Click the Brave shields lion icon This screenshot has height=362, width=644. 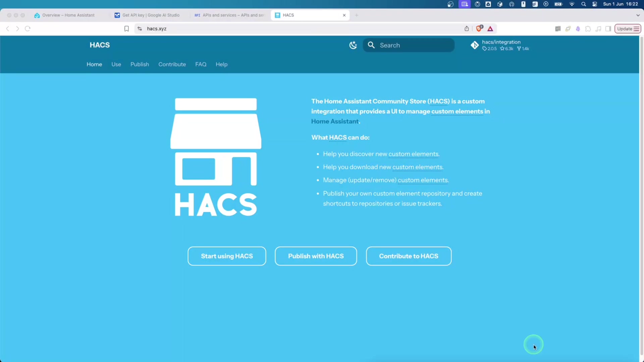click(x=479, y=28)
